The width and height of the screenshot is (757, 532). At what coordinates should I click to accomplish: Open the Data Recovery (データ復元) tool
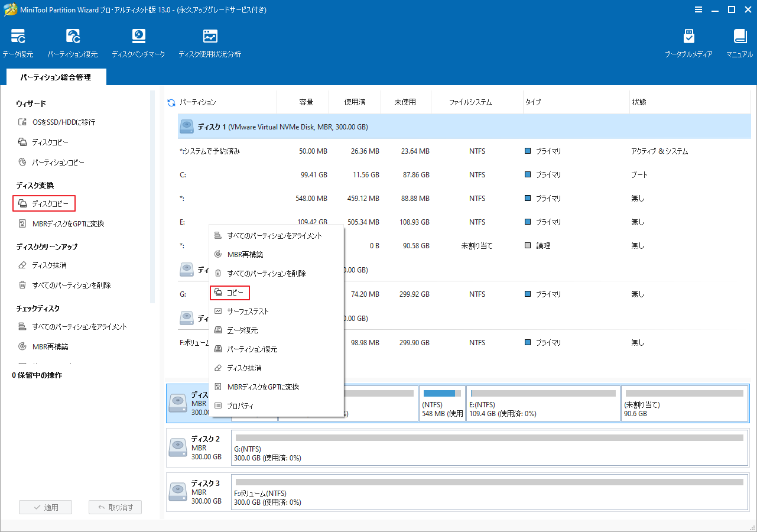click(18, 41)
